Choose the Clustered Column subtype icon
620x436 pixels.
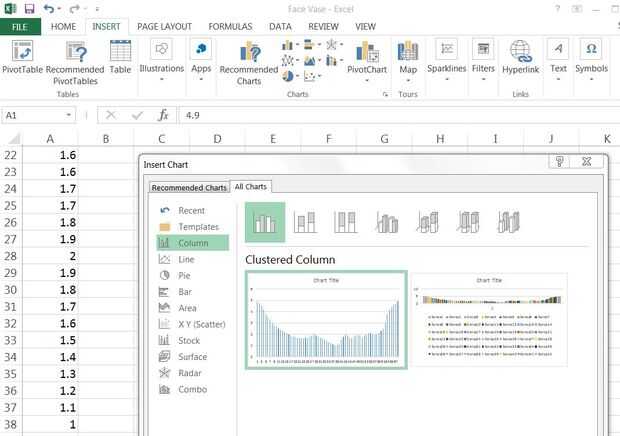tap(265, 222)
